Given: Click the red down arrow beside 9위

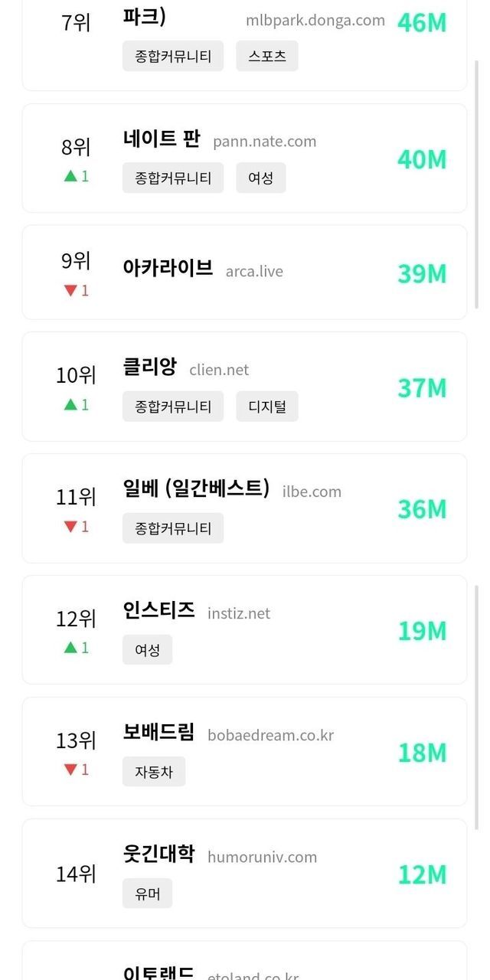Looking at the screenshot, I should 70,291.
